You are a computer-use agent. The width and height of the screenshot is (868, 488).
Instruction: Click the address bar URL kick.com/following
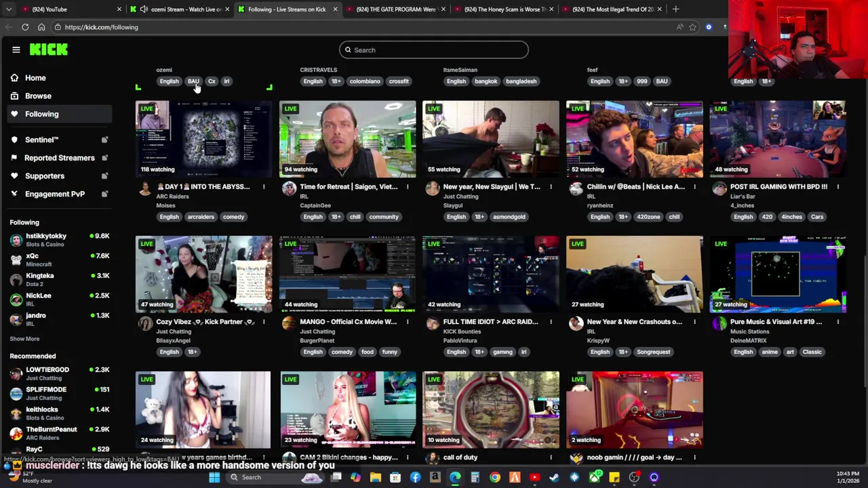[x=101, y=27]
